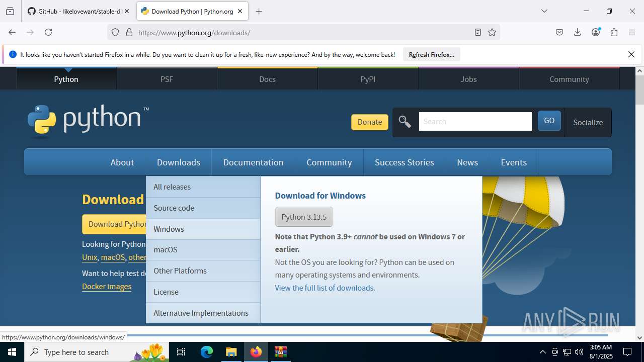Select Other Platforms submenu item
644x362 pixels.
[203, 271]
